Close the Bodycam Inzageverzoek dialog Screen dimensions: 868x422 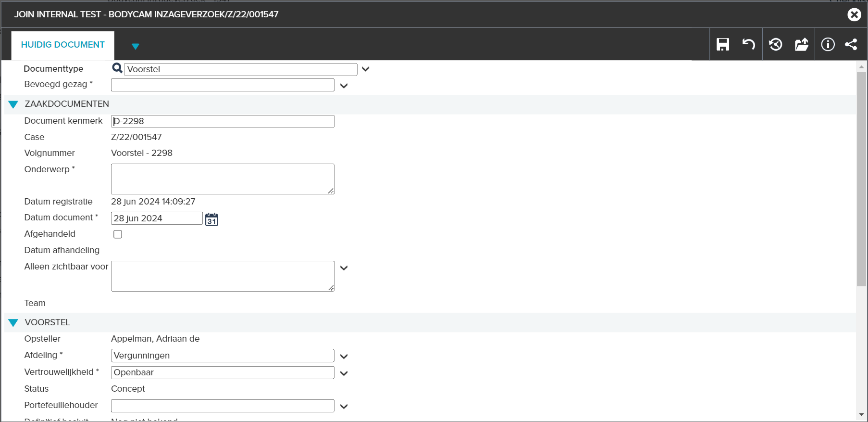[x=854, y=14]
